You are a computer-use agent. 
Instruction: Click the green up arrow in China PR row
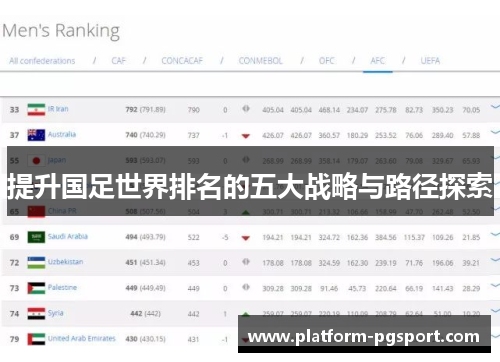[246, 212]
